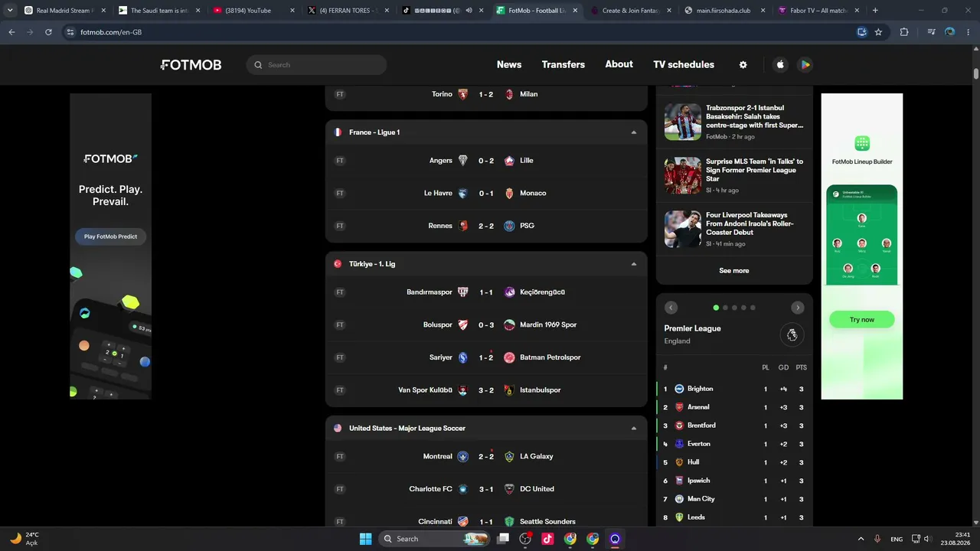Open the FotMob settings gear

pos(743,65)
